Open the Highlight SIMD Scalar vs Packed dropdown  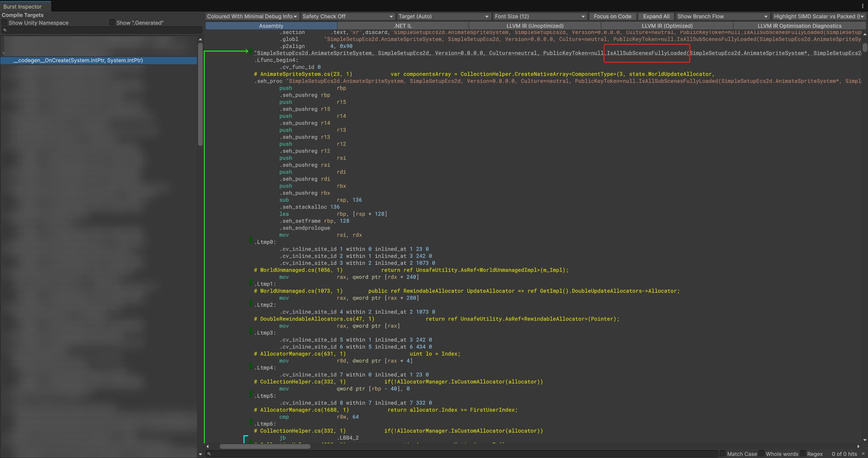(820, 16)
